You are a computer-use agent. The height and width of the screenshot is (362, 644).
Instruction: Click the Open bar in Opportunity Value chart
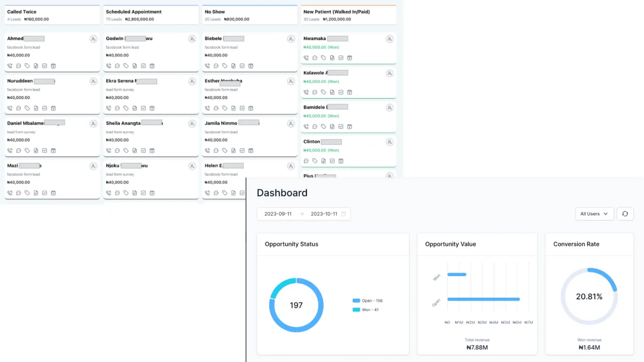484,299
